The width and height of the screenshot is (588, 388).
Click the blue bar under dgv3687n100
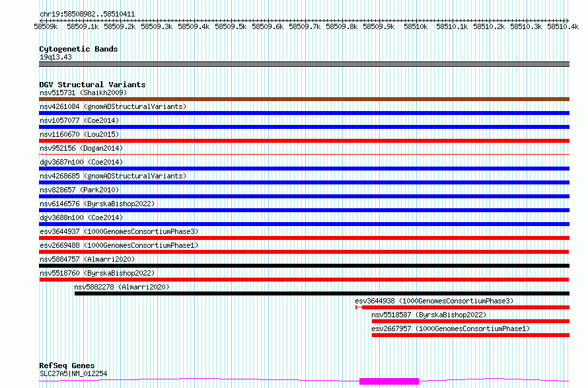(x=304, y=169)
